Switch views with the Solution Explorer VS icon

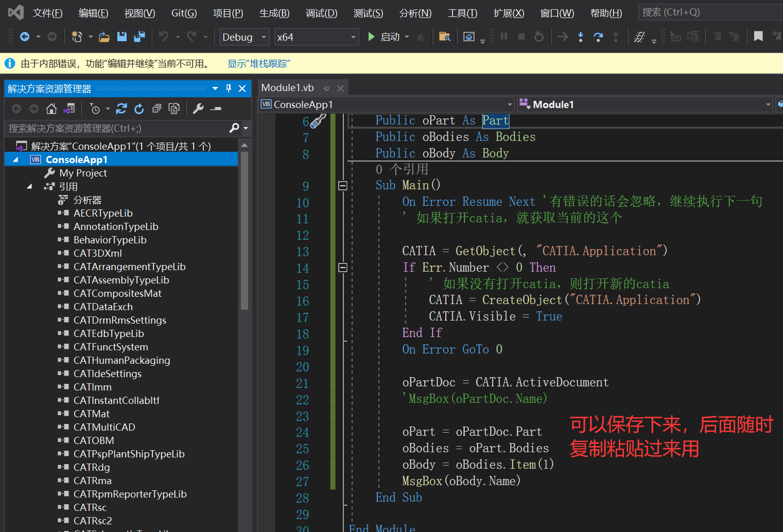coord(69,109)
